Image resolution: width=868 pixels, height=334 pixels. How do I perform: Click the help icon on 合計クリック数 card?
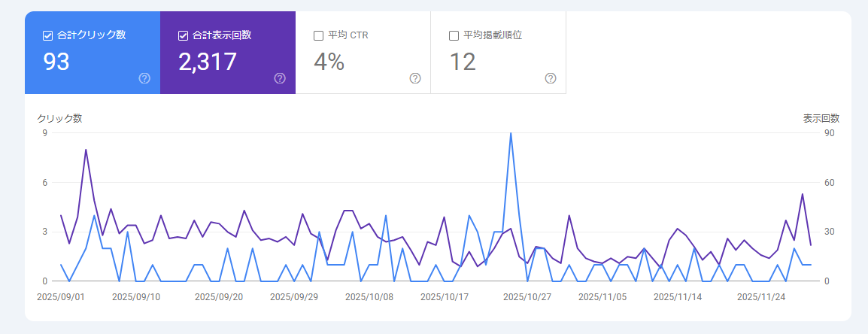pos(144,78)
